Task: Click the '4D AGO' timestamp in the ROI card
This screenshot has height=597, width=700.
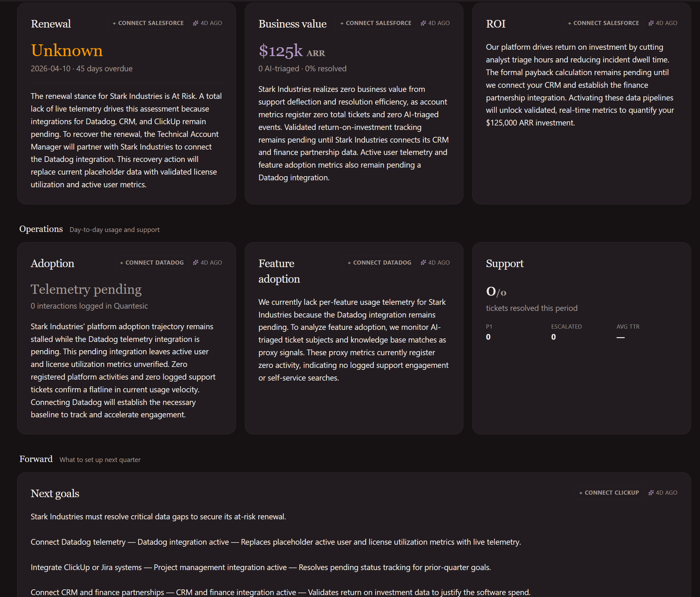Action: pos(666,23)
